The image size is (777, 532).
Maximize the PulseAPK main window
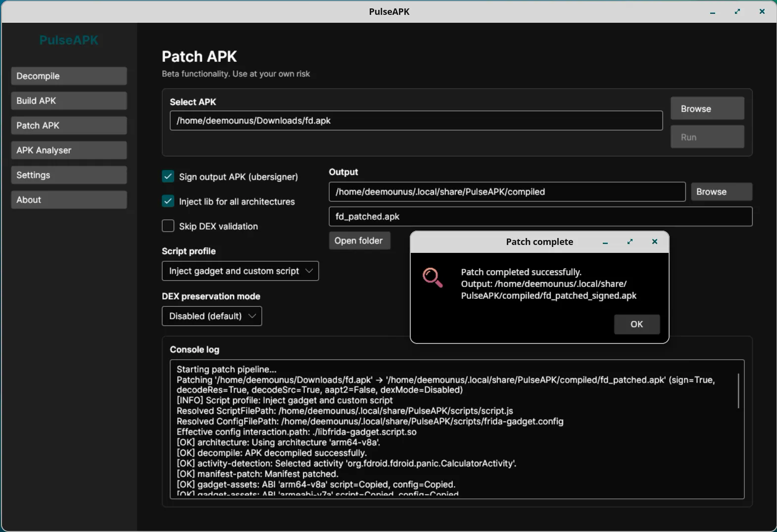737,11
